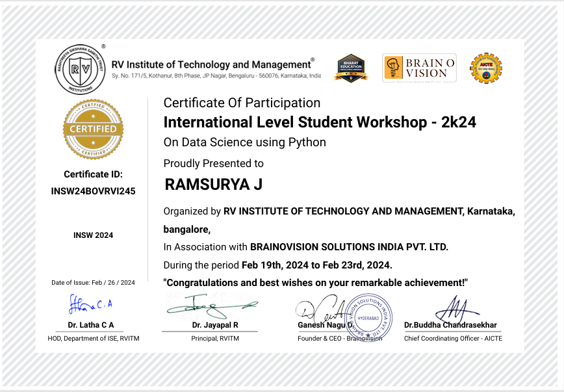564x392 pixels.
Task: Click the Congratulations and best wishes quote
Action: click(315, 283)
